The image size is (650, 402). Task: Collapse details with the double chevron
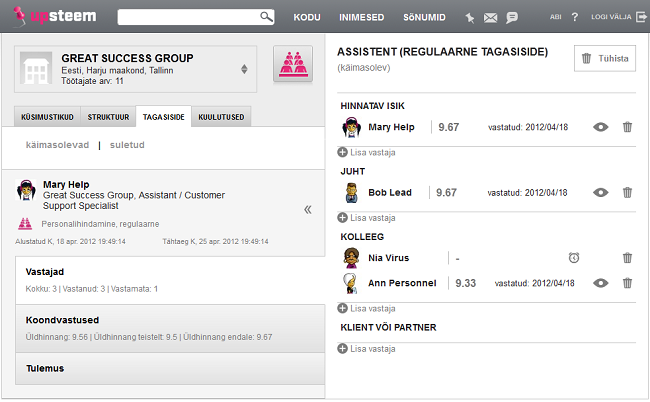point(308,209)
